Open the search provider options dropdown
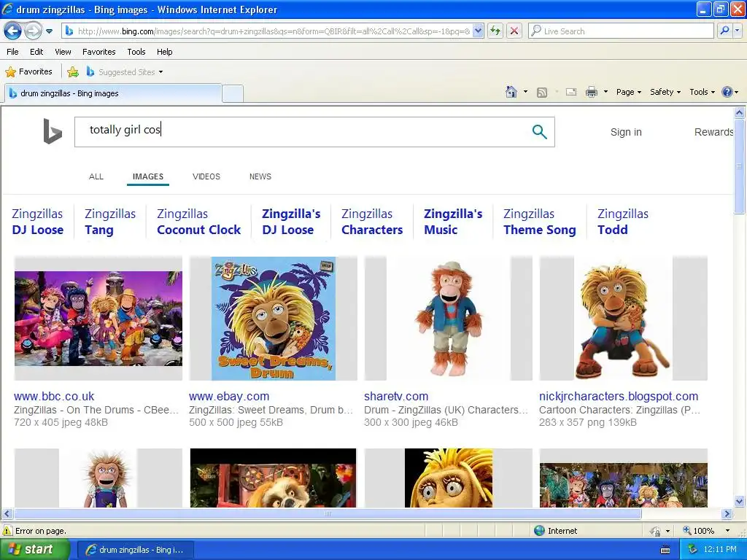 pos(738,31)
